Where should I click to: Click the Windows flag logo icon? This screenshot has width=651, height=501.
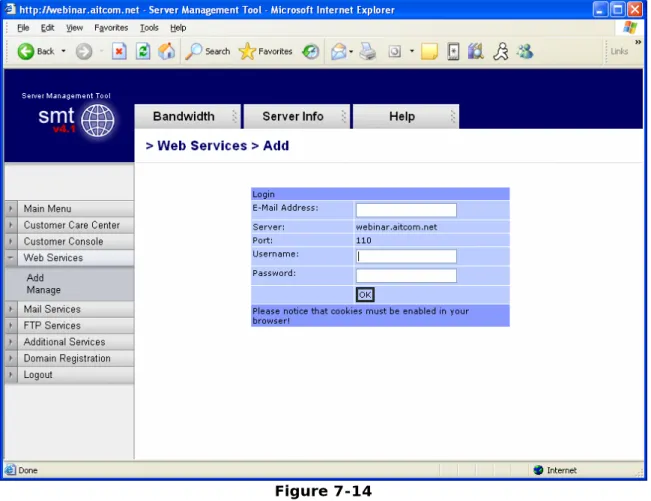tap(630, 27)
